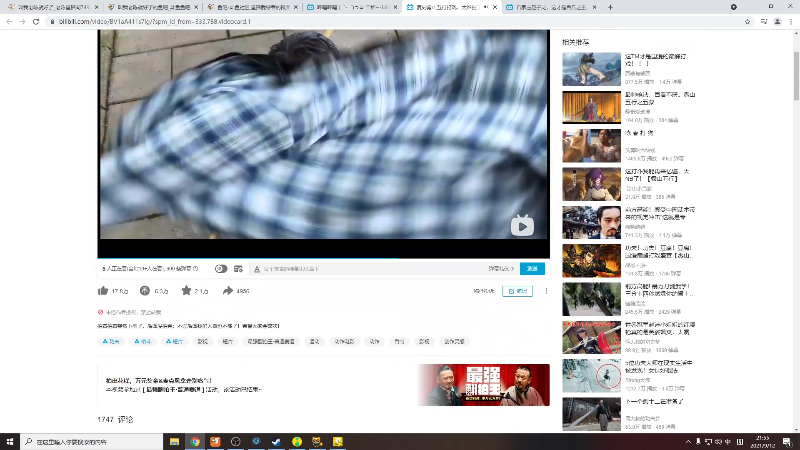The height and width of the screenshot is (450, 800).
Task: Click the video progress bar below the player
Action: click(x=323, y=258)
